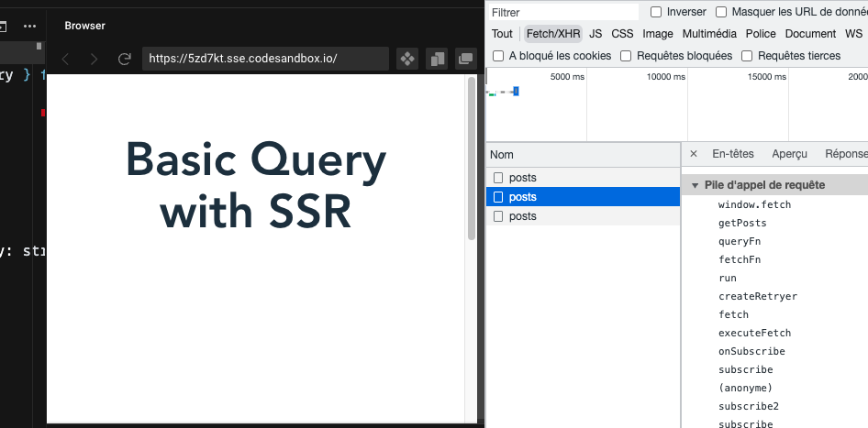Focus the Filtrer network filter field
868x428 pixels.
[563, 12]
